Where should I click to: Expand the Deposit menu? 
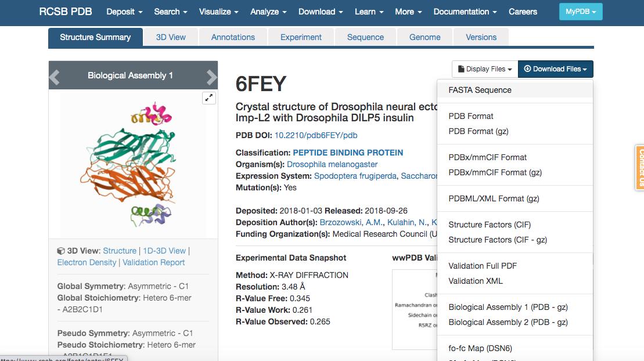(124, 12)
